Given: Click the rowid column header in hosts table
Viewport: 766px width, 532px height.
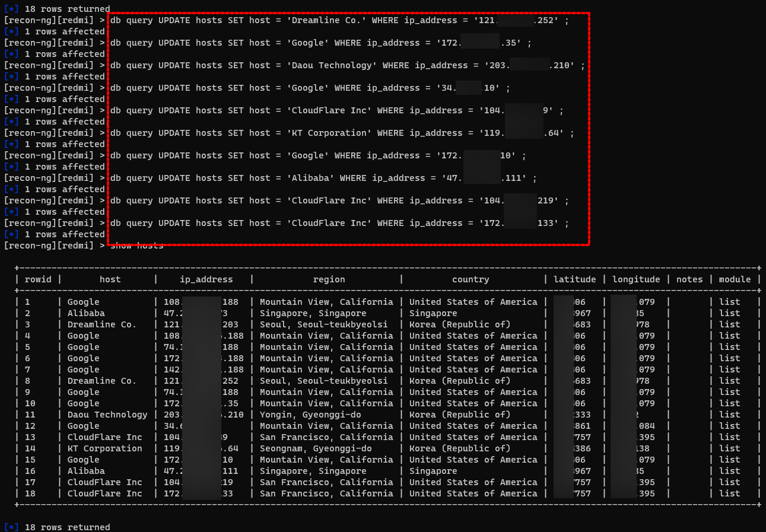Looking at the screenshot, I should point(38,279).
